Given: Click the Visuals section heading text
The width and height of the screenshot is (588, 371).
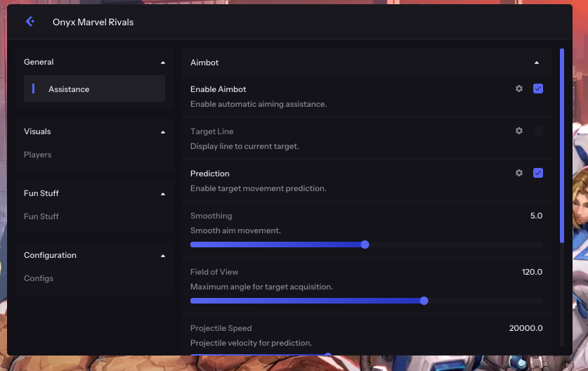Looking at the screenshot, I should pos(37,131).
